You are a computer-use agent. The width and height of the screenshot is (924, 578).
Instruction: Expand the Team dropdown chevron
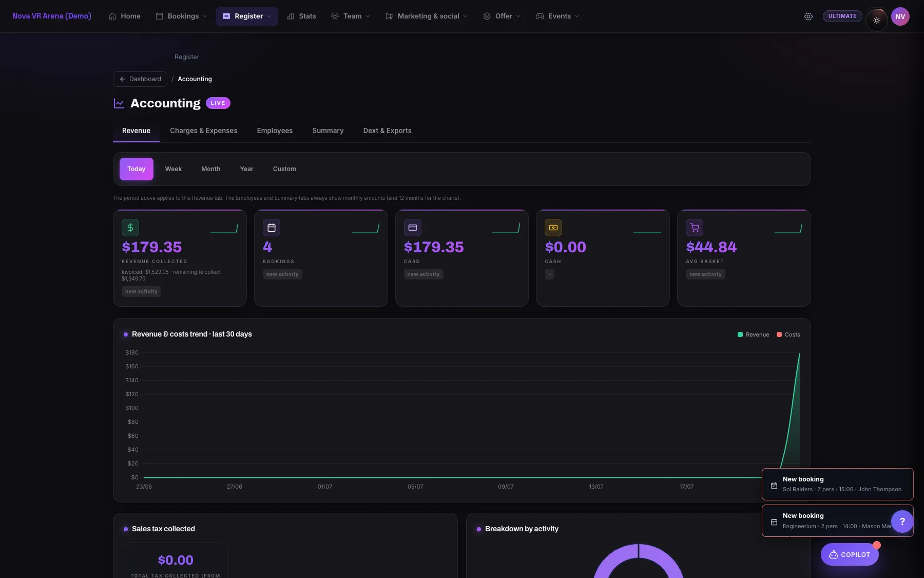point(368,16)
